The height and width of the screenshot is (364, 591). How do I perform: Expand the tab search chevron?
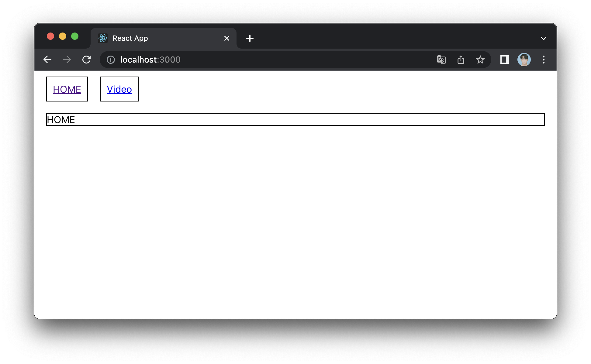(543, 38)
